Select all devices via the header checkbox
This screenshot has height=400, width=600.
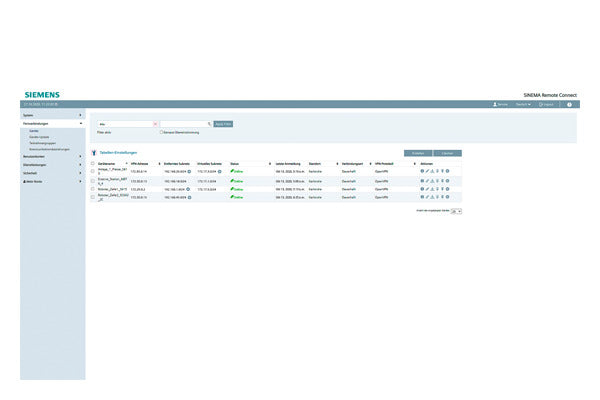(93, 162)
